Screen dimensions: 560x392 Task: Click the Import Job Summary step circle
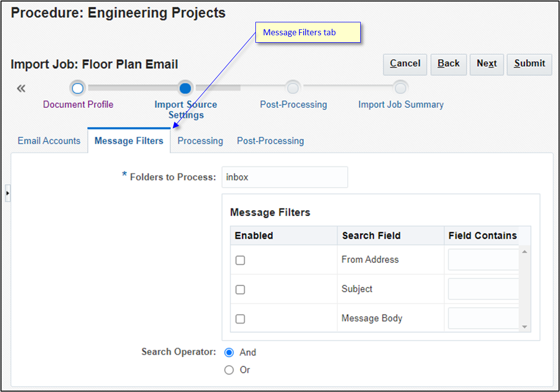400,88
